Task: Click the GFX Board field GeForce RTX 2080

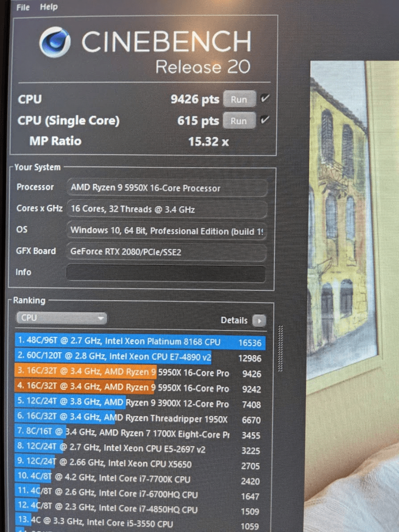Action: point(166,252)
